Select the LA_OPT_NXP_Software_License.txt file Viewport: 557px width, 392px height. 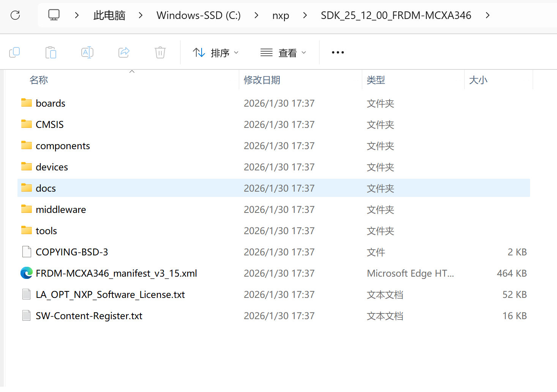110,294
